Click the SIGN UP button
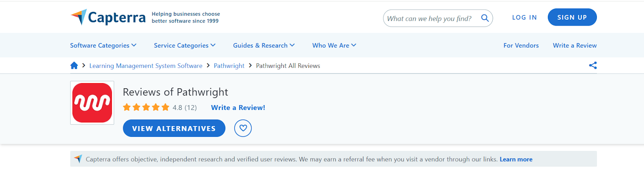The height and width of the screenshot is (173, 644). click(x=572, y=17)
